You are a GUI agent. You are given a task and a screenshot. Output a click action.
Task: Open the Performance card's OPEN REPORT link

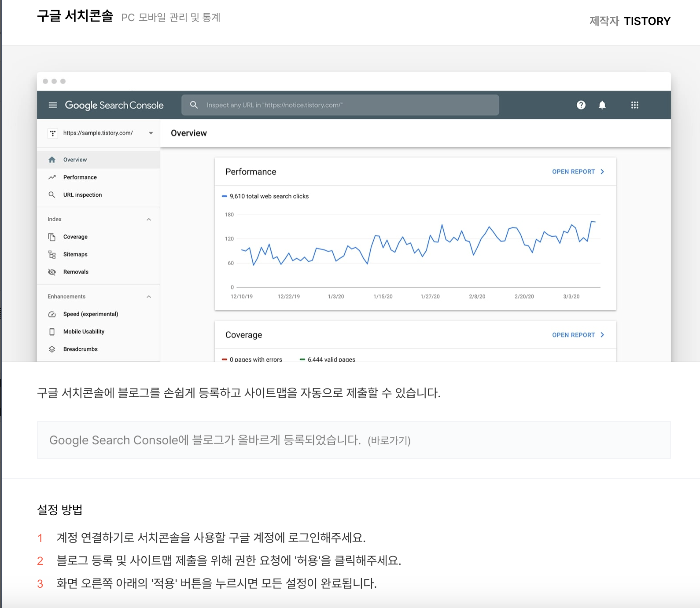(573, 172)
